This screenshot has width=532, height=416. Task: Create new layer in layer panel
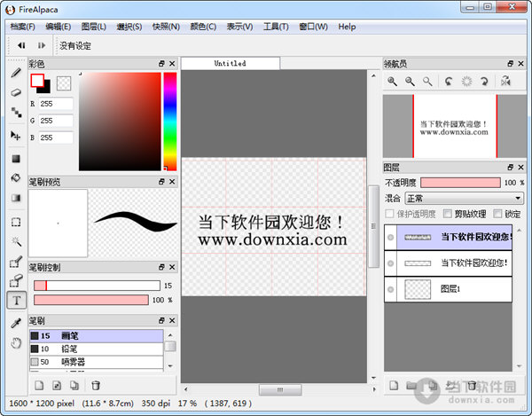click(x=394, y=385)
